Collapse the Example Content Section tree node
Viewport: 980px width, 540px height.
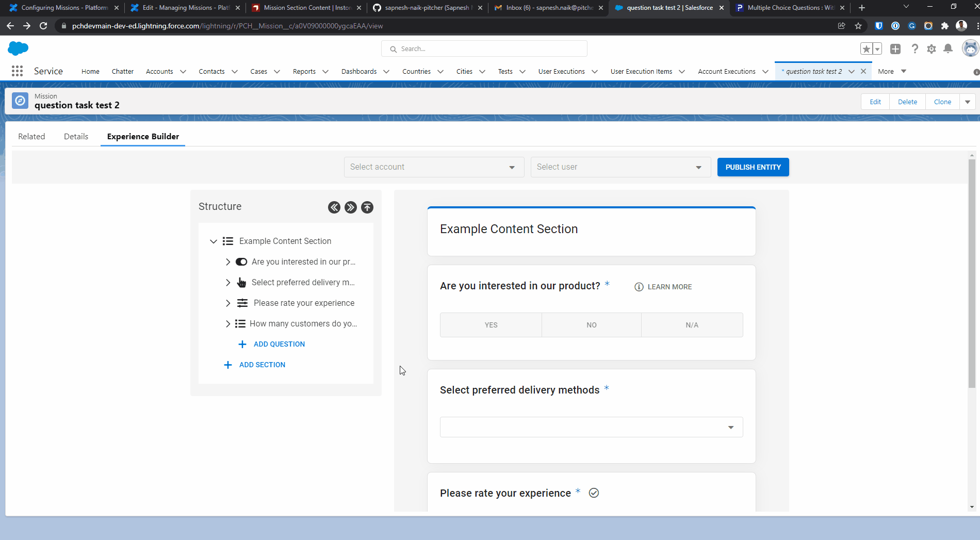click(x=214, y=241)
